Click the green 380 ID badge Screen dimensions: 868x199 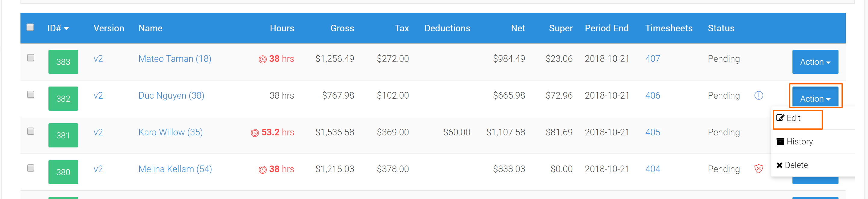63,172
